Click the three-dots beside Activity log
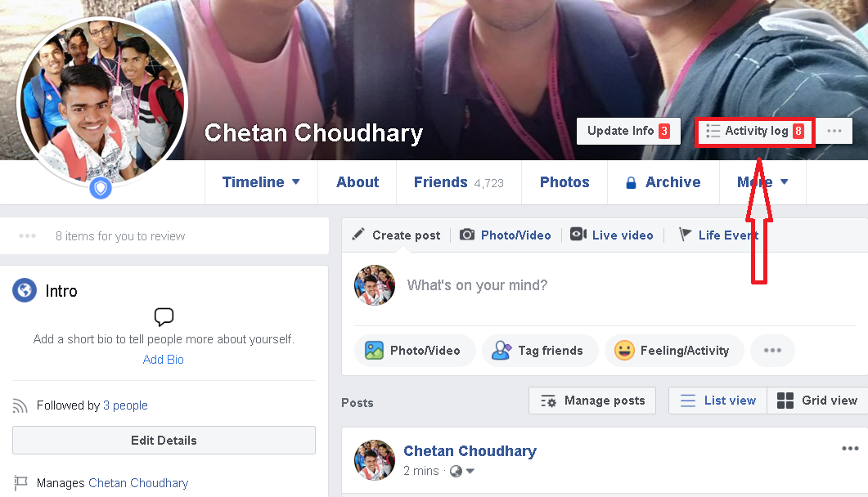The height and width of the screenshot is (497, 868). coord(834,131)
